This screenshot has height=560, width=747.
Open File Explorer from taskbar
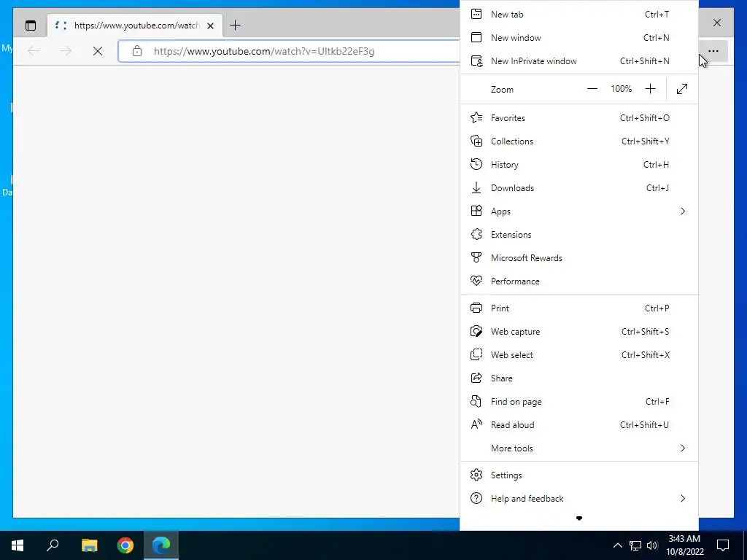pos(89,545)
